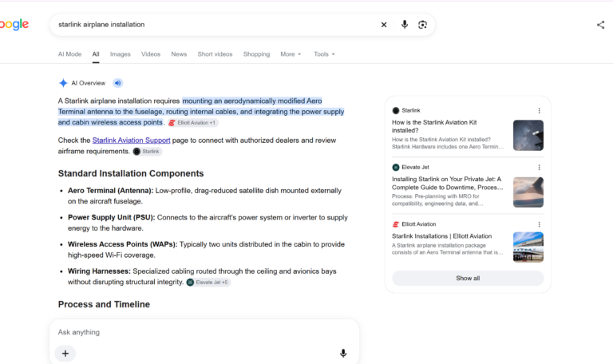The height and width of the screenshot is (364, 613).
Task: Click the AI Overview sparkle icon
Action: (63, 83)
